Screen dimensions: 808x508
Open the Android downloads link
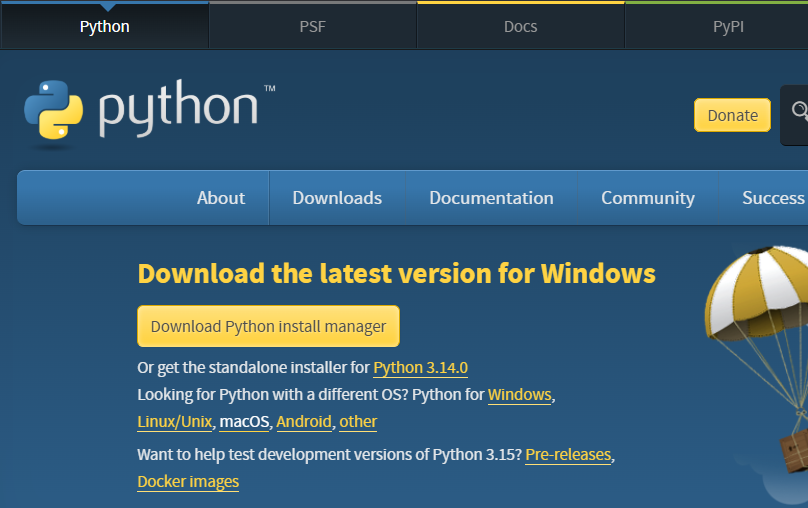coord(304,422)
